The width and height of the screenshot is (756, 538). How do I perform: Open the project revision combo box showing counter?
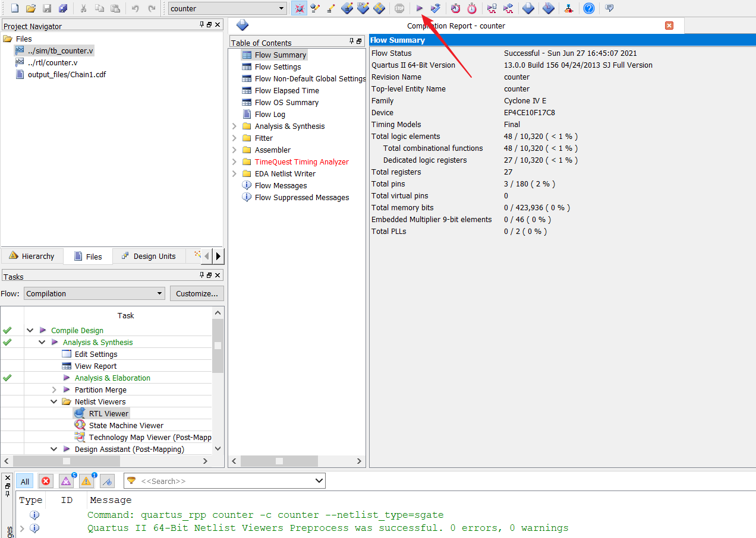pos(227,8)
